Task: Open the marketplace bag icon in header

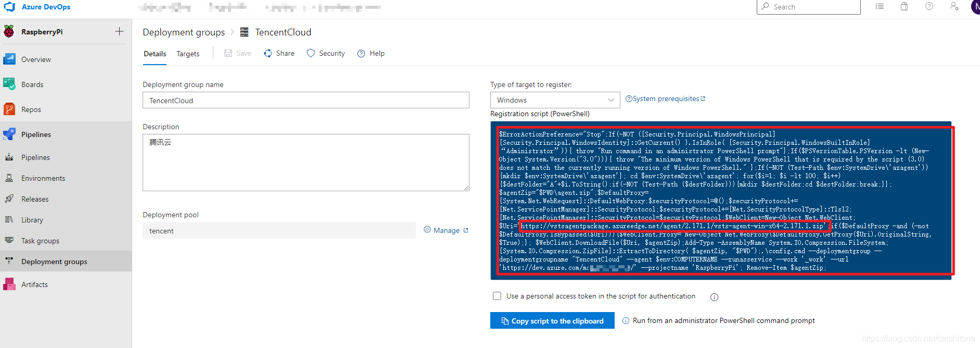Action: 905,6
